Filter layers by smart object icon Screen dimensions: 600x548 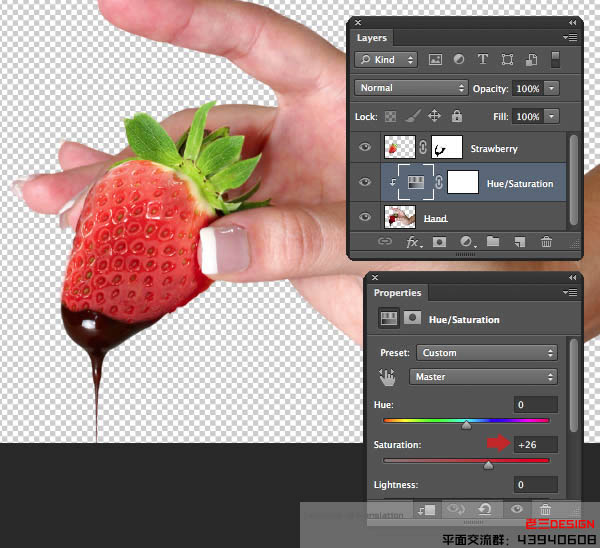pyautogui.click(x=531, y=59)
